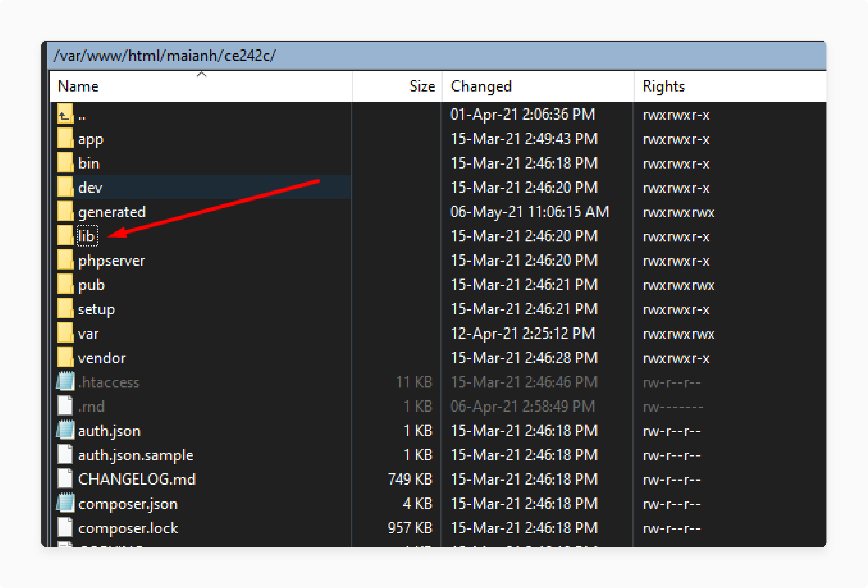
Task: Click the dev folder icon
Action: [x=65, y=187]
